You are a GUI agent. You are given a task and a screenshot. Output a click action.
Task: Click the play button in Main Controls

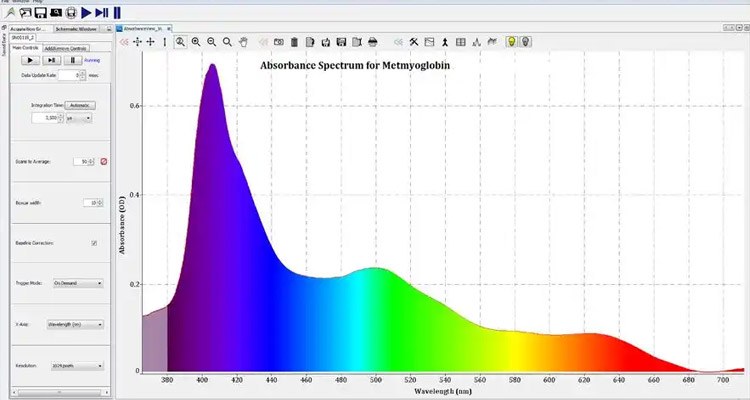pos(30,60)
